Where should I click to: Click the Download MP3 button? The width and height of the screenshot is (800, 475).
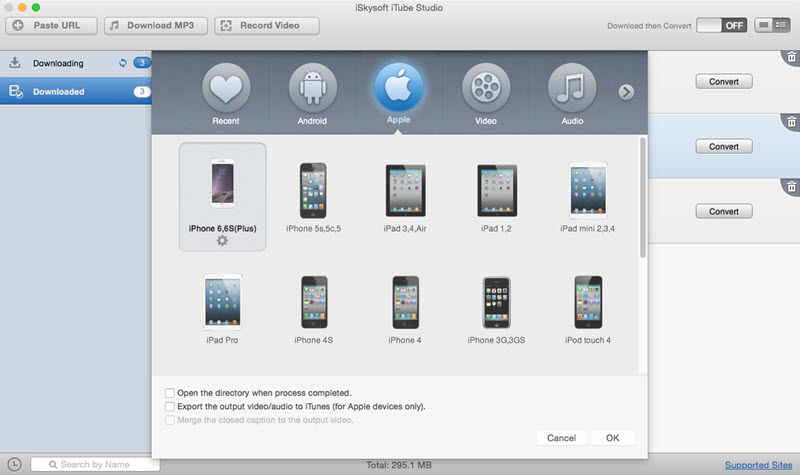point(156,26)
